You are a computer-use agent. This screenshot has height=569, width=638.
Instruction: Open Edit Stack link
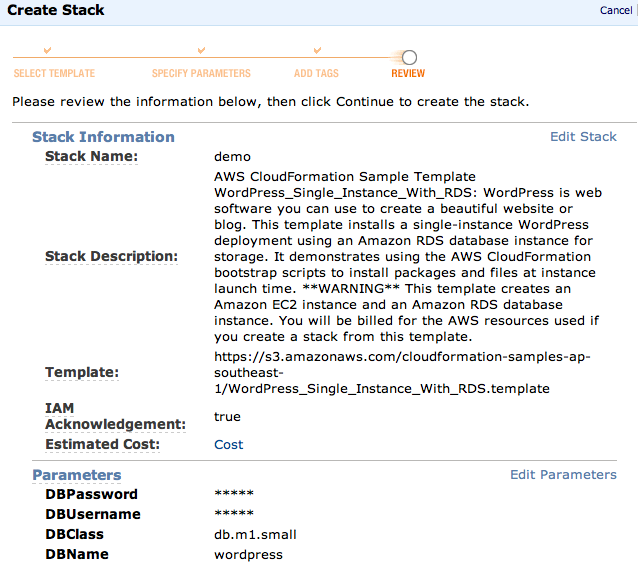(583, 137)
